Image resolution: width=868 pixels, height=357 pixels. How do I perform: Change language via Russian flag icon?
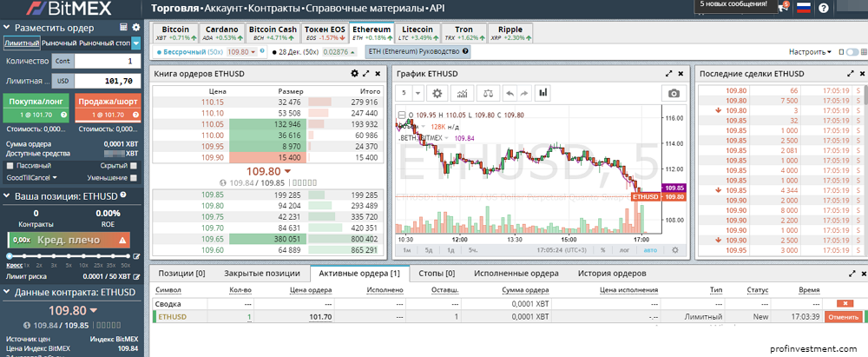click(x=803, y=8)
